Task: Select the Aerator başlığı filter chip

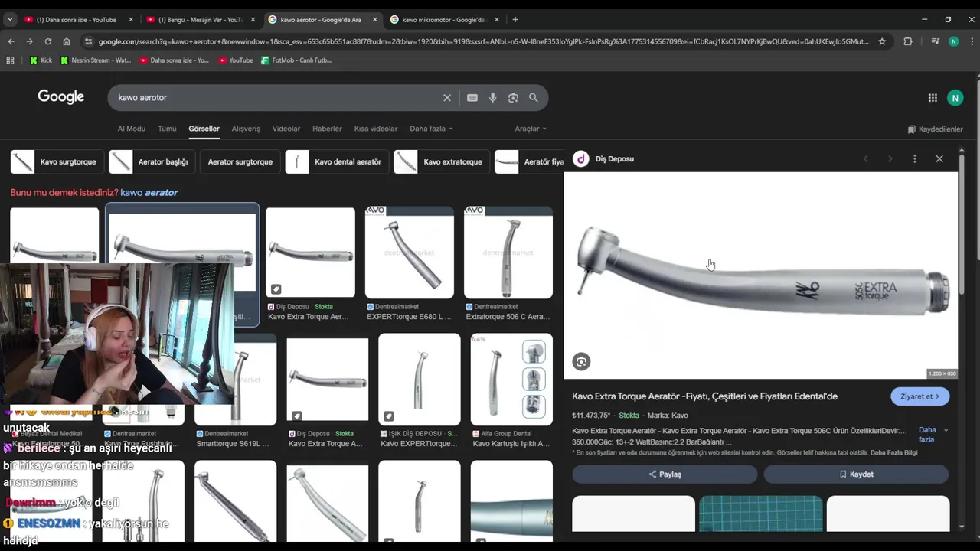Action: click(x=152, y=162)
